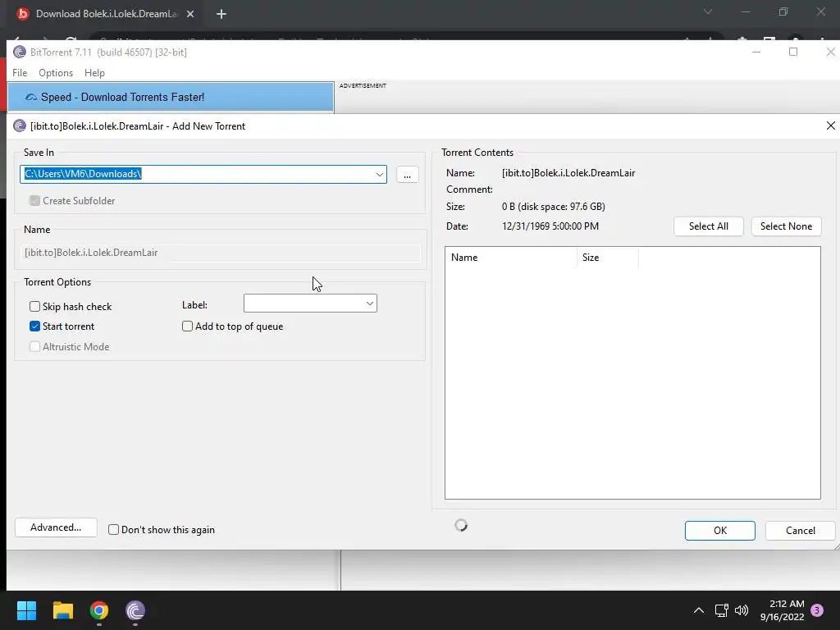
Task: Switch to Chrome in the taskbar
Action: tap(99, 610)
